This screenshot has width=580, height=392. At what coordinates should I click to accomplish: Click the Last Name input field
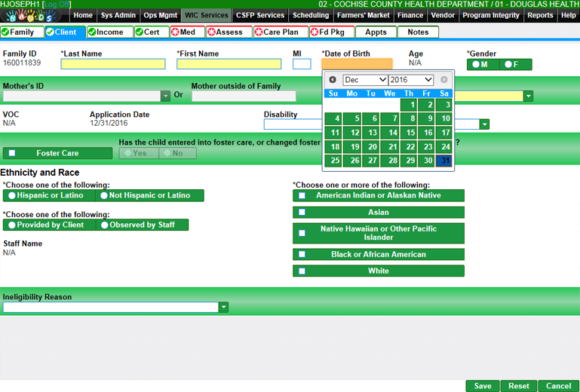point(112,64)
